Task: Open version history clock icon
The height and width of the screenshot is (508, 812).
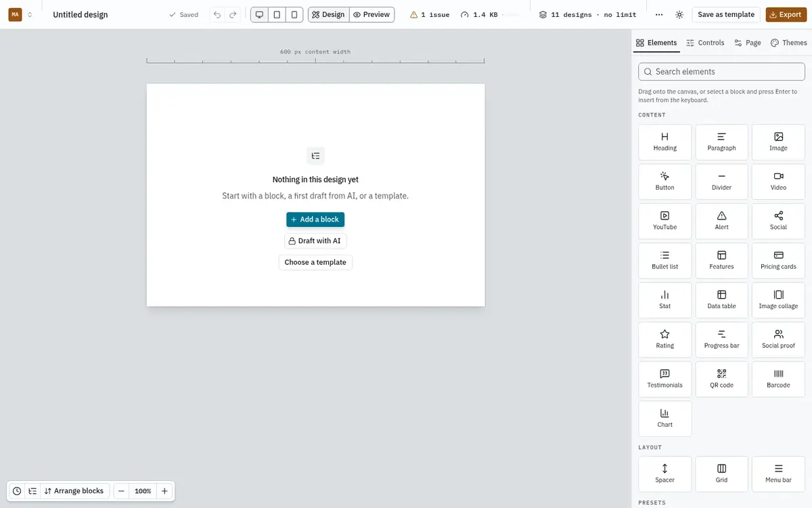Action: (x=17, y=491)
